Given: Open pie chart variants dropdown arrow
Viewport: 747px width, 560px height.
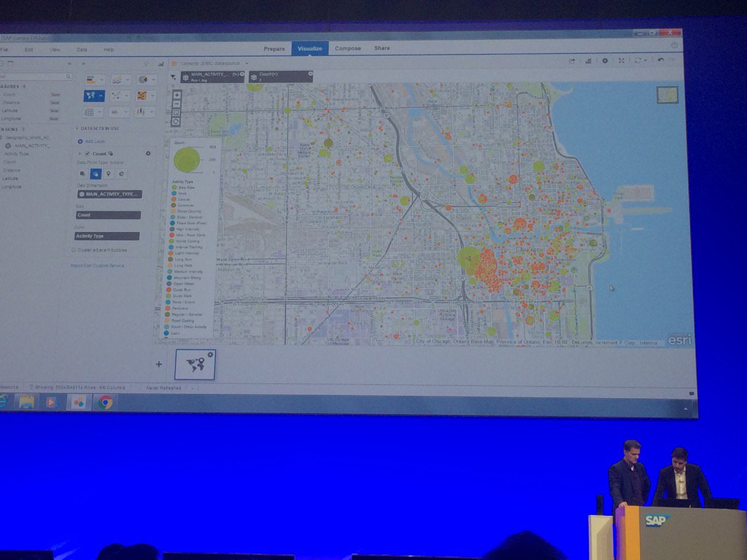Looking at the screenshot, I should coord(153,79).
